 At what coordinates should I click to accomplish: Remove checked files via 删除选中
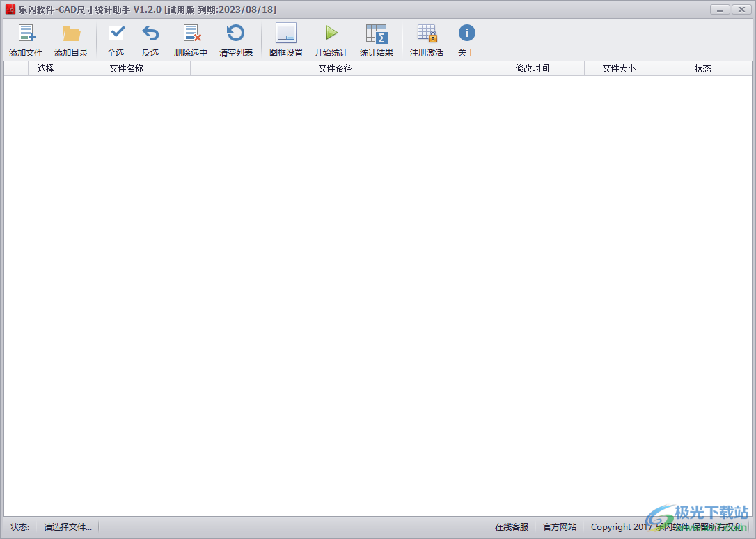click(x=191, y=40)
